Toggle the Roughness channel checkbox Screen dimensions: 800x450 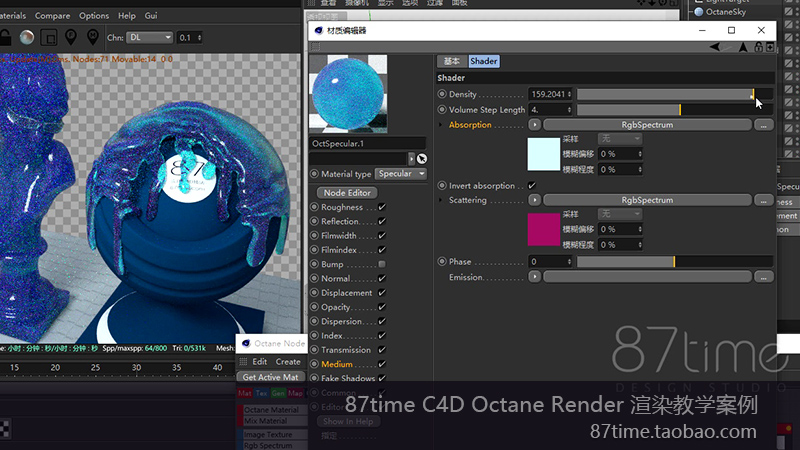(x=382, y=207)
